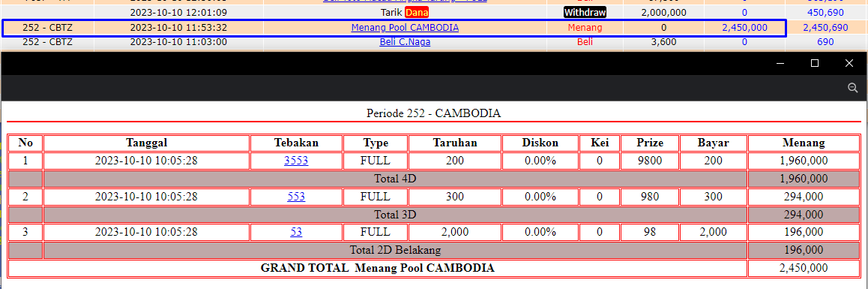The image size is (868, 289).
Task: Click the Total 4D row label
Action: click(395, 179)
